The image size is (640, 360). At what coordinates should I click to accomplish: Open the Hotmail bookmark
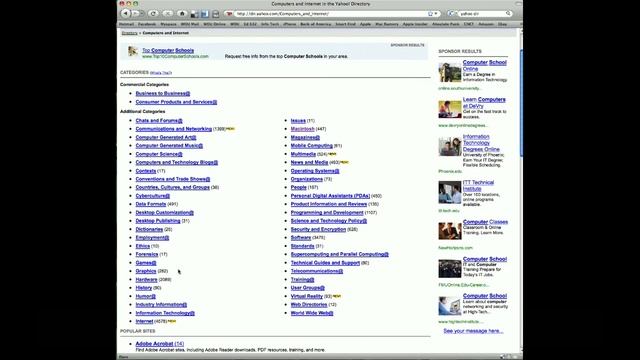tap(127, 24)
